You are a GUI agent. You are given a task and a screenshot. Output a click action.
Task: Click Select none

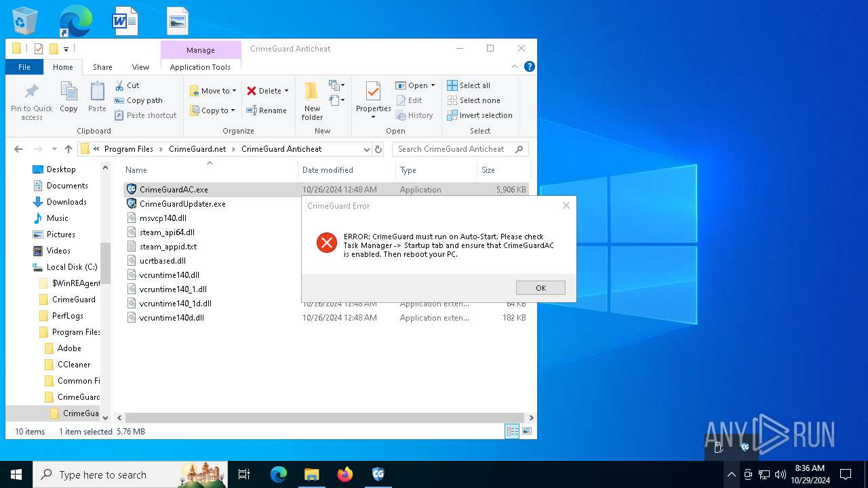[x=473, y=100]
